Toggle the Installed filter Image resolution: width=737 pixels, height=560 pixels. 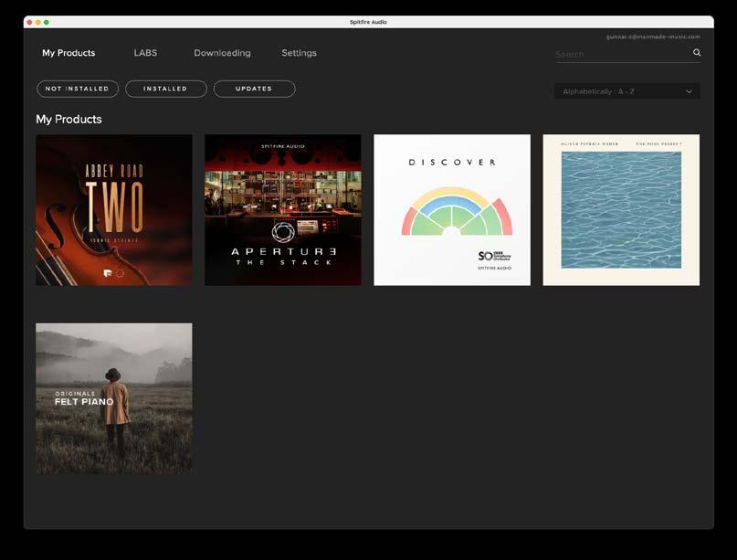click(166, 89)
